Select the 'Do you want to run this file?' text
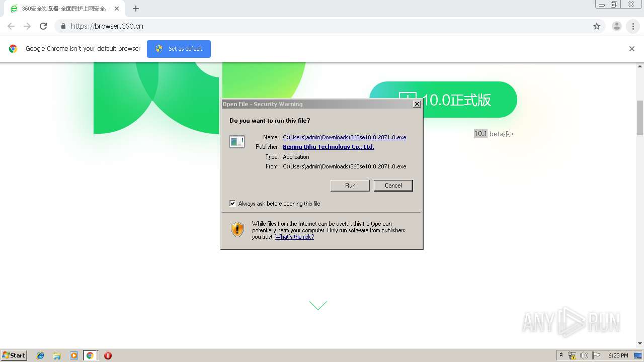The height and width of the screenshot is (362, 644). click(x=270, y=121)
